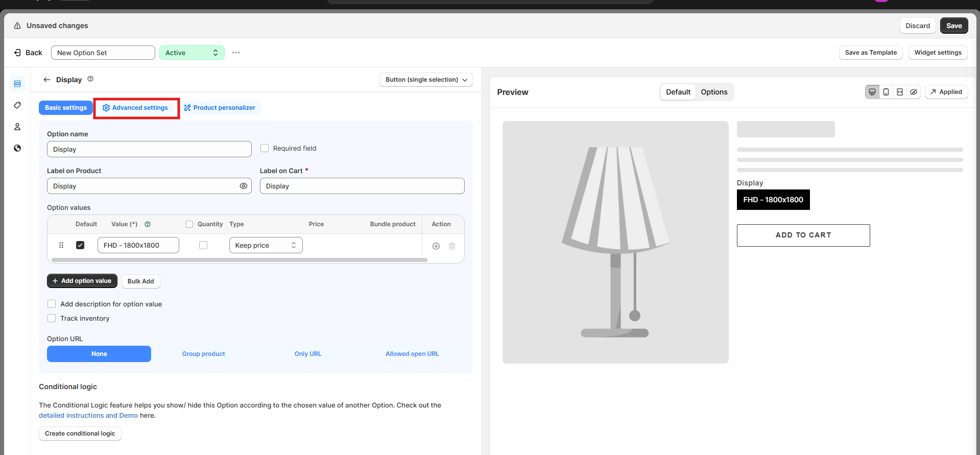Click the delete trash icon in option row
The image size is (980, 455).
(452, 246)
